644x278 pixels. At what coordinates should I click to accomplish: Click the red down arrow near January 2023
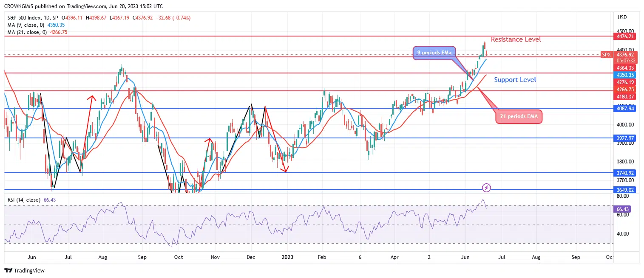click(x=284, y=169)
